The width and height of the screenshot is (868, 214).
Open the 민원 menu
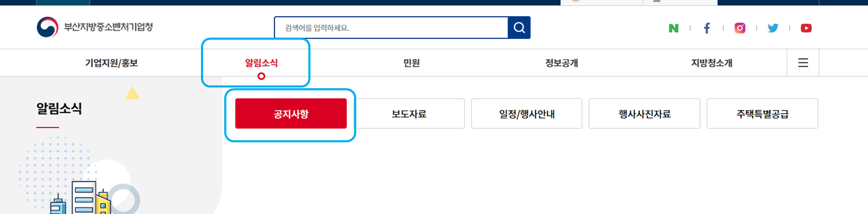(411, 63)
